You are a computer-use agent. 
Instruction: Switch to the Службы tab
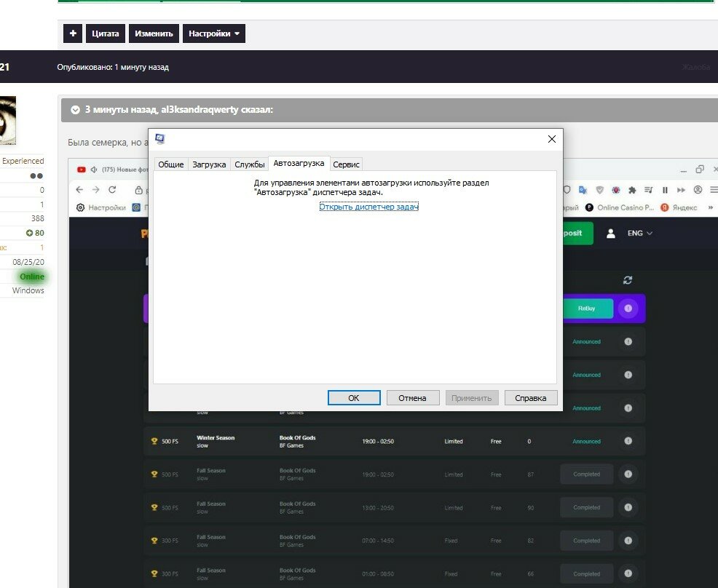[x=249, y=164]
